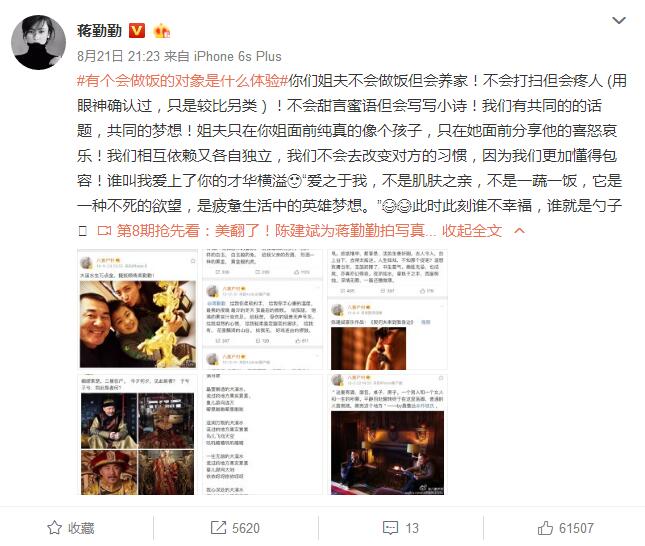The height and width of the screenshot is (546, 645).
Task: Expand the post options chevron menu
Action: click(x=619, y=20)
